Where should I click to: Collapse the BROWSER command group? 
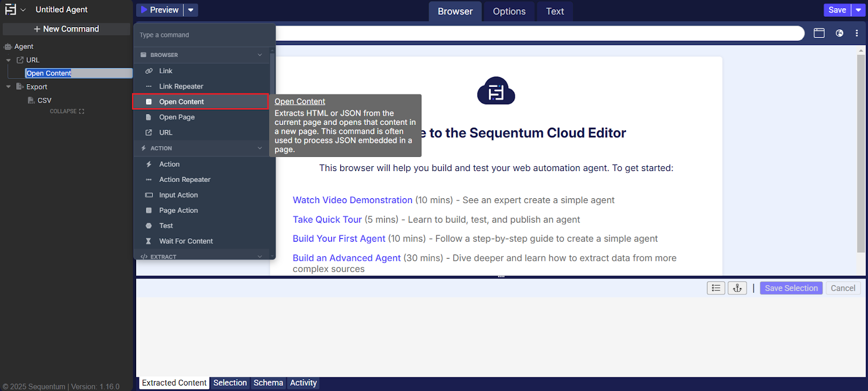tap(260, 55)
